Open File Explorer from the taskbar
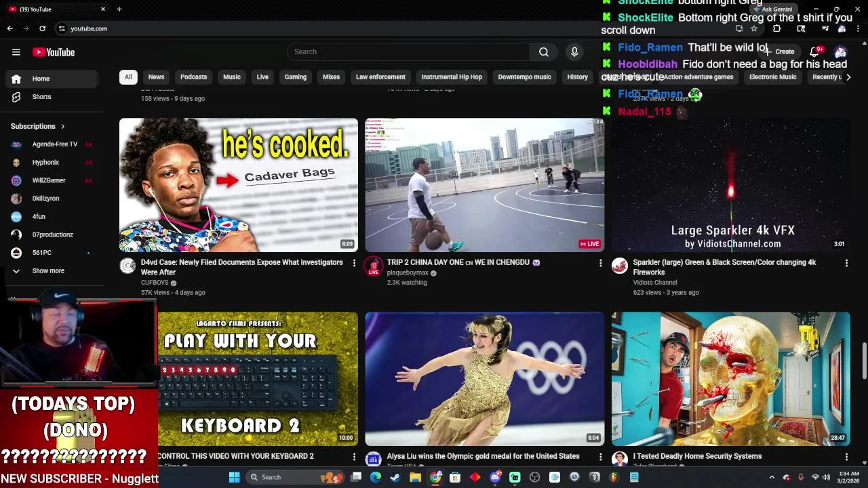This screenshot has height=488, width=868. (415, 477)
